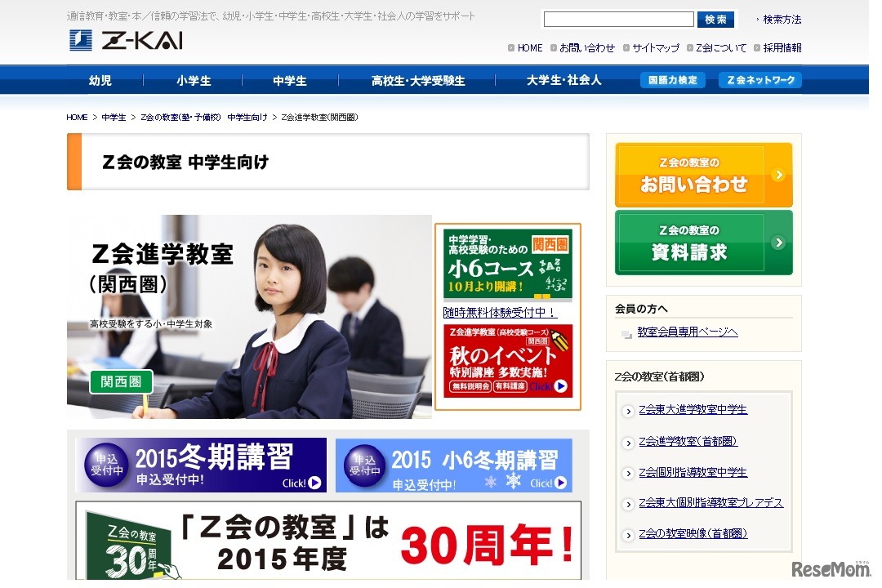Click the 中学生向け breadcrumb link
Screen dimensions: 882x588
click(247, 117)
